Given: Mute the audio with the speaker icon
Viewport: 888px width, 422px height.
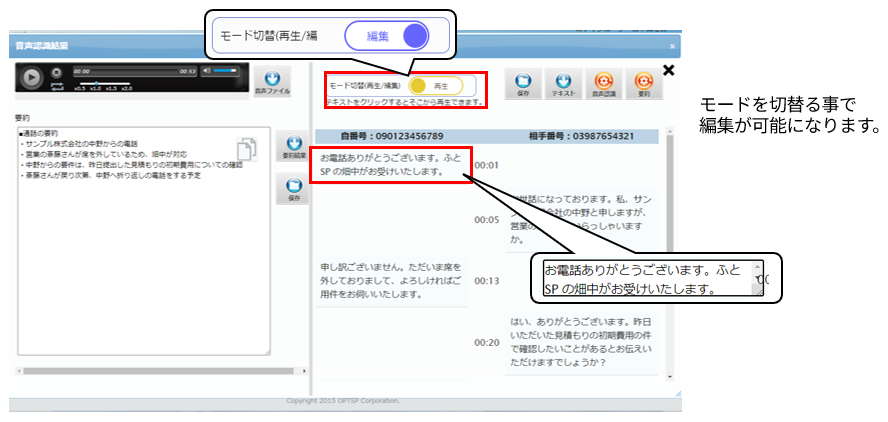Looking at the screenshot, I should tap(206, 71).
